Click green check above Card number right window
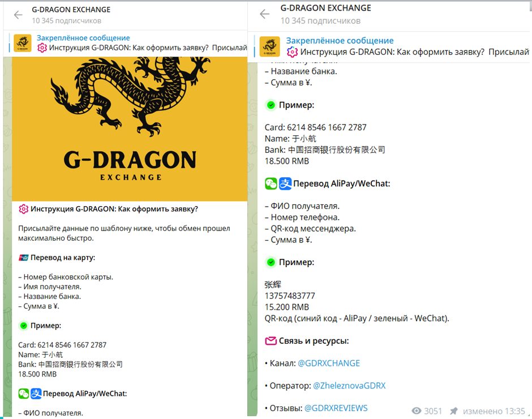 pyautogui.click(x=271, y=105)
